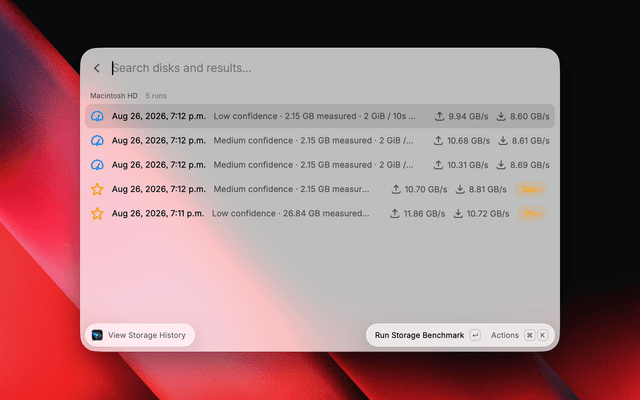640x400 pixels.
Task: Click the app icon next to View Storage History
Action: tap(97, 335)
